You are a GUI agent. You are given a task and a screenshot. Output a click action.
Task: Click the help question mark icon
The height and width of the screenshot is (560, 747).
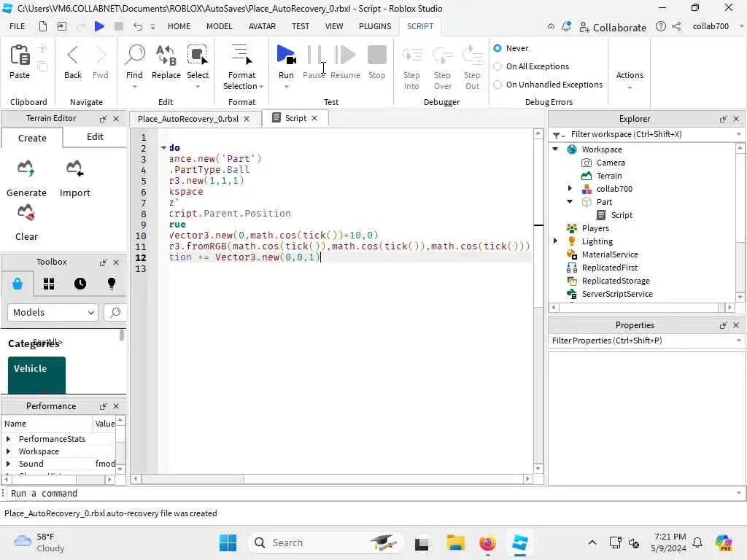point(660,26)
